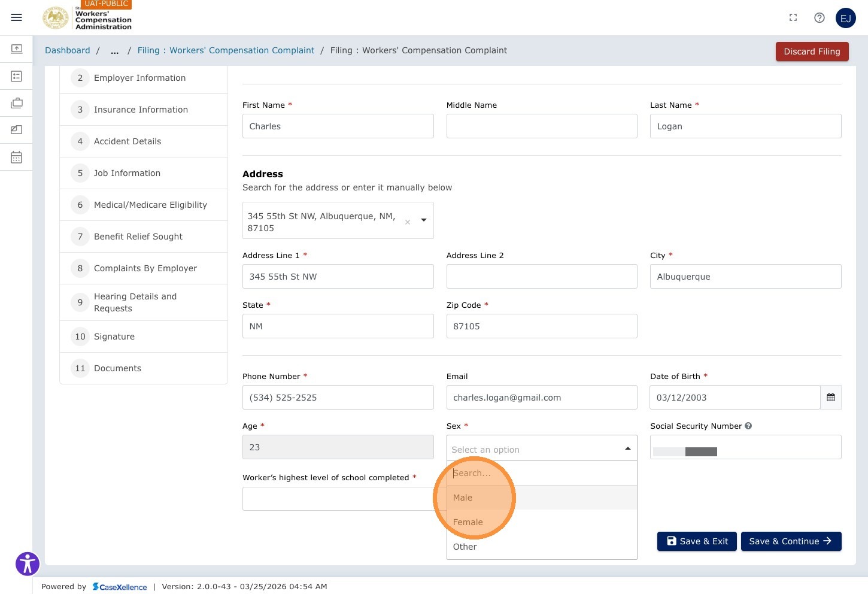The image size is (868, 594).
Task: Go to step 6 Medical/Medicare Eligibility
Action: (144, 205)
